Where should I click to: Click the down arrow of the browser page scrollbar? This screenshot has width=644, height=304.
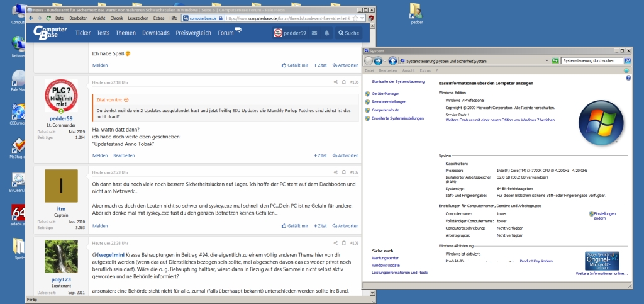pos(372,294)
